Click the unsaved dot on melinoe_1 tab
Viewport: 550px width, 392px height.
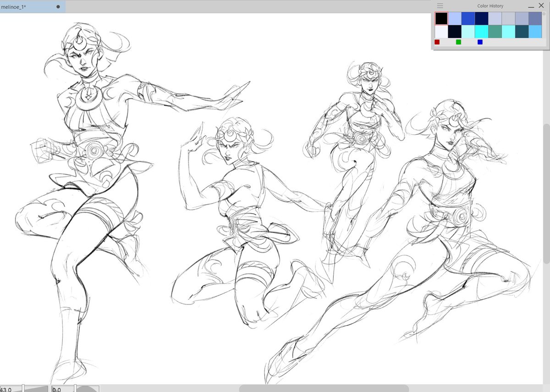point(58,7)
